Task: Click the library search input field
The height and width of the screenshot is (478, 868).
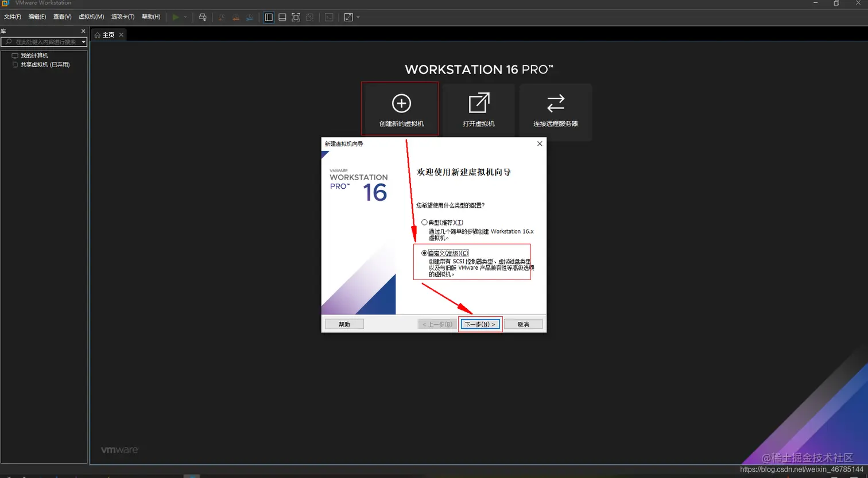Action: click(43, 41)
